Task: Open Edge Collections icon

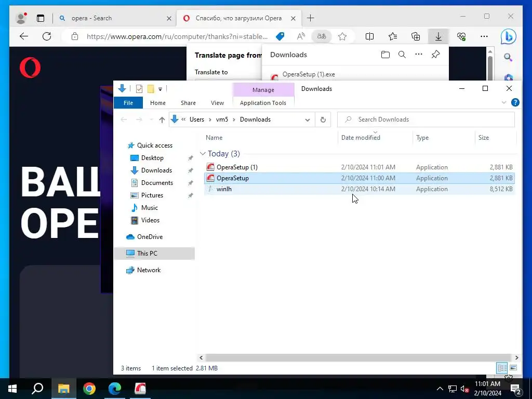Action: (416, 36)
